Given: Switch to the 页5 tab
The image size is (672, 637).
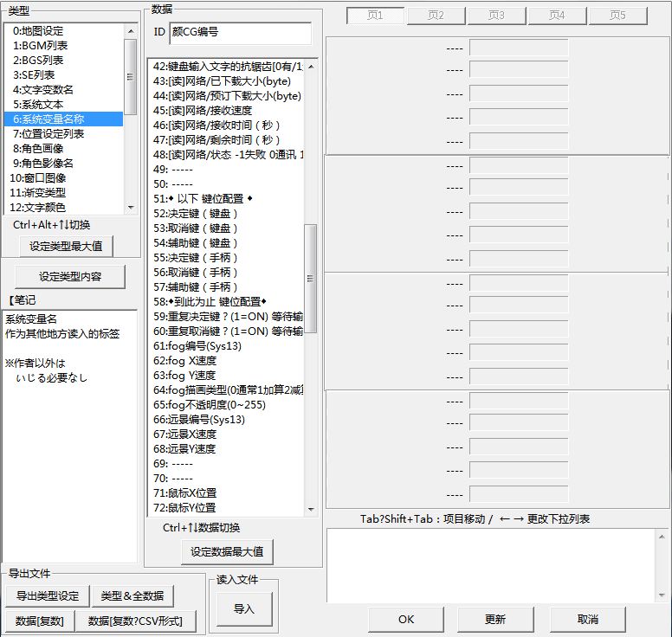Looking at the screenshot, I should pos(617,16).
